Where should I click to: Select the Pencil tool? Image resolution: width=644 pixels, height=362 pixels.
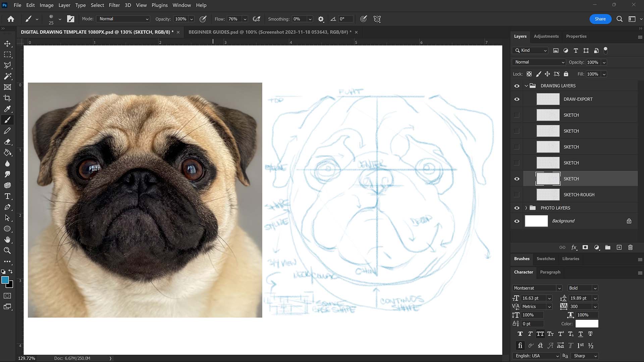click(7, 131)
